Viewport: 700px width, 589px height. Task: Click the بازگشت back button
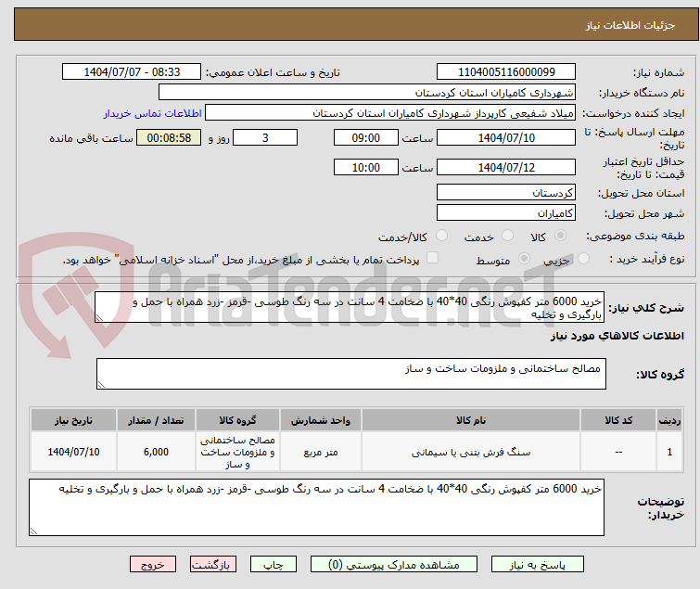point(213,565)
